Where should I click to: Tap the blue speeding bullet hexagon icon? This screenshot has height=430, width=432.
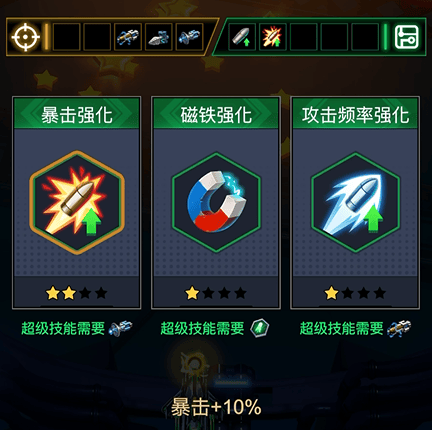(x=355, y=203)
